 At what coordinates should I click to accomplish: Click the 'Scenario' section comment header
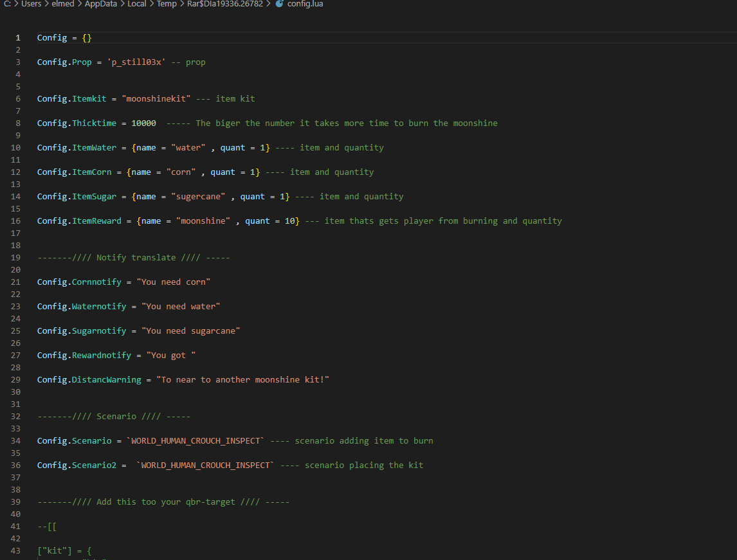pos(114,416)
